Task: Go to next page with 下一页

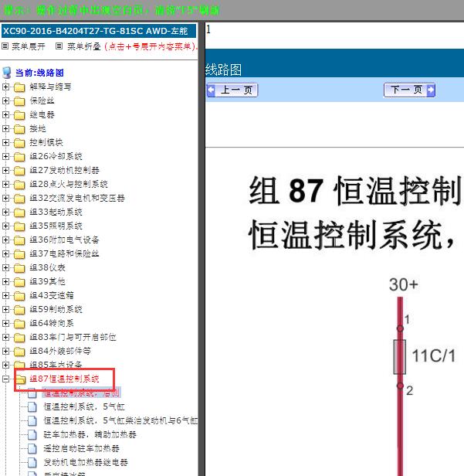Action: 409,90
